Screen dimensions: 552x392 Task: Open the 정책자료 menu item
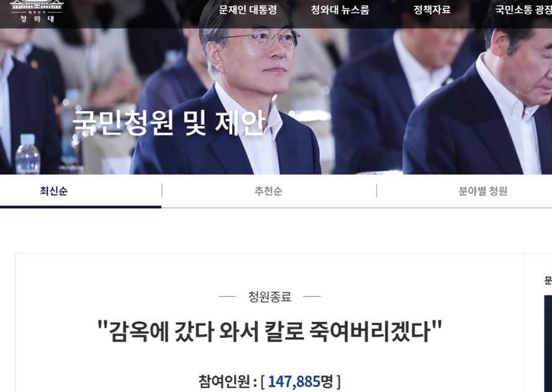click(432, 9)
